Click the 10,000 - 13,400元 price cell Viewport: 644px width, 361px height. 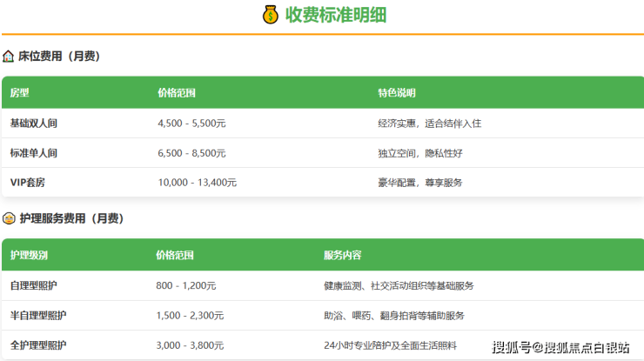(x=198, y=183)
